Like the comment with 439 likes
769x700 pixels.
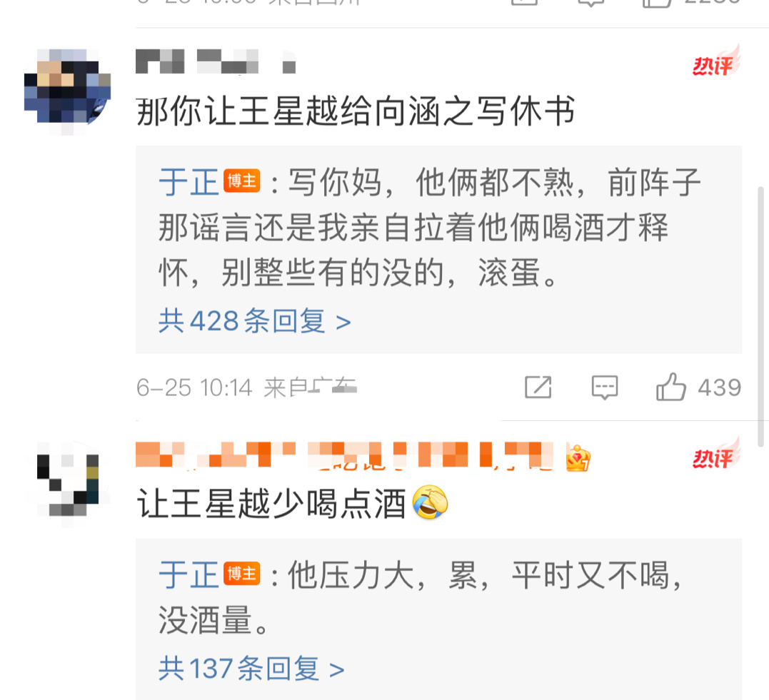click(x=670, y=387)
